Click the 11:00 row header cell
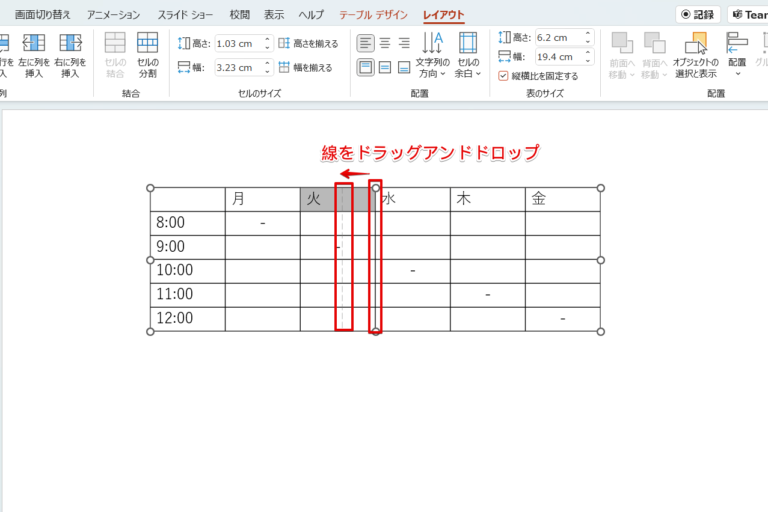The width and height of the screenshot is (768, 512). coord(188,294)
